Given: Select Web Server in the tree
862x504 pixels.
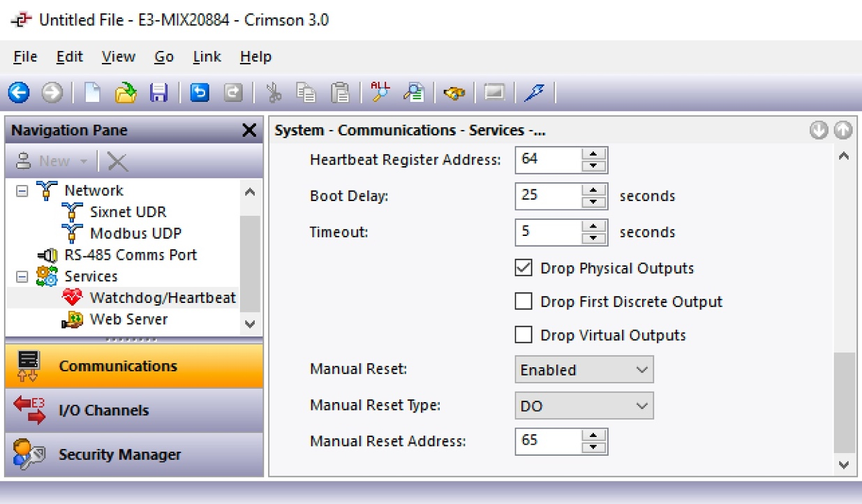Looking at the screenshot, I should pos(128,319).
